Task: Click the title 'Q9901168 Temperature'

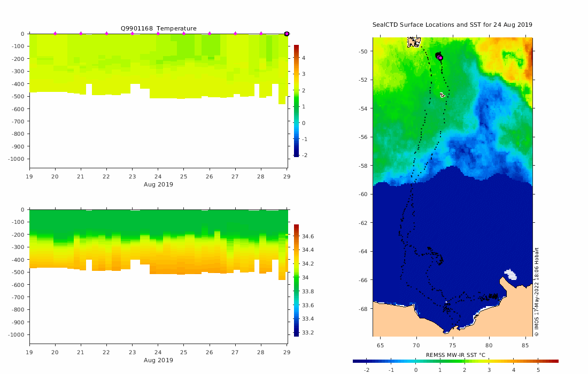Action: pos(159,28)
